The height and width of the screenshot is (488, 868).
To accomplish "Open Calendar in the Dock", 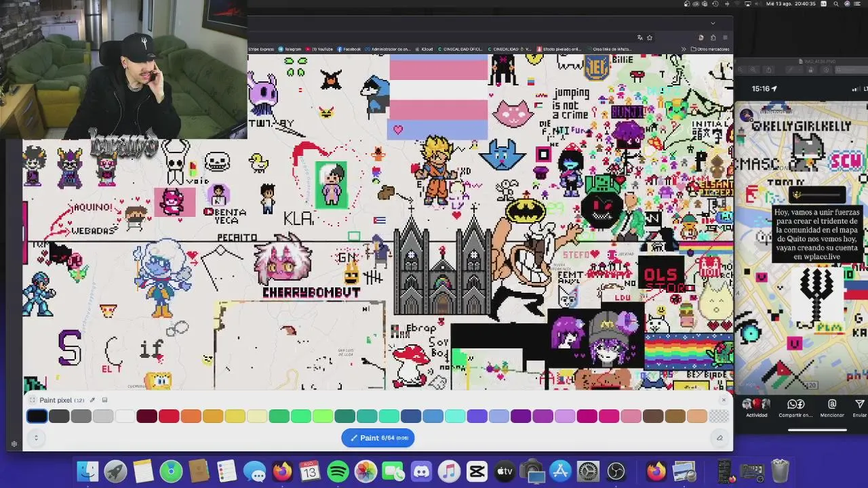I will point(310,471).
